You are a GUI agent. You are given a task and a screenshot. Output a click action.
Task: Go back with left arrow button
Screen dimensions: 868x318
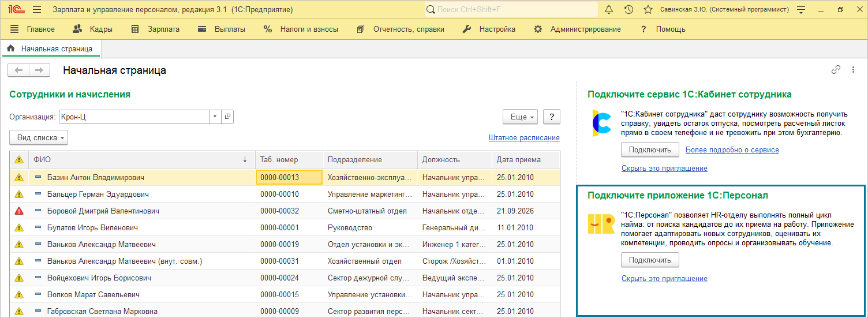point(18,70)
